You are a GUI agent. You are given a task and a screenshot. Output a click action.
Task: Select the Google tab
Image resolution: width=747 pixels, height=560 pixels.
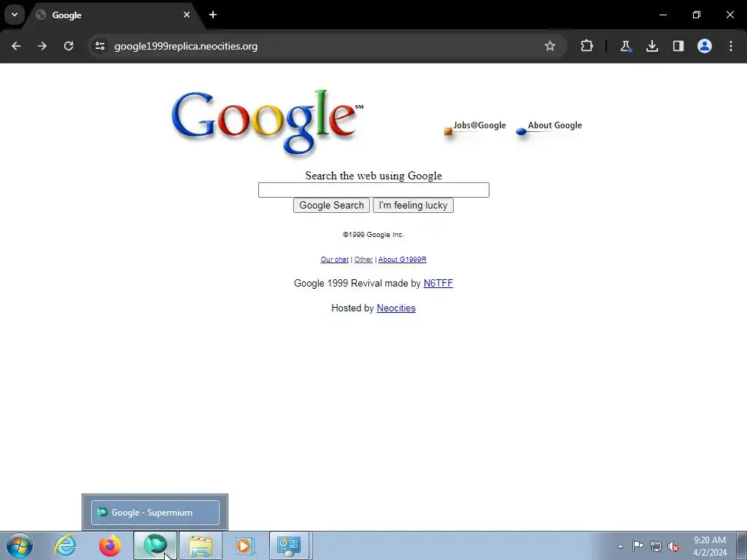(115, 15)
